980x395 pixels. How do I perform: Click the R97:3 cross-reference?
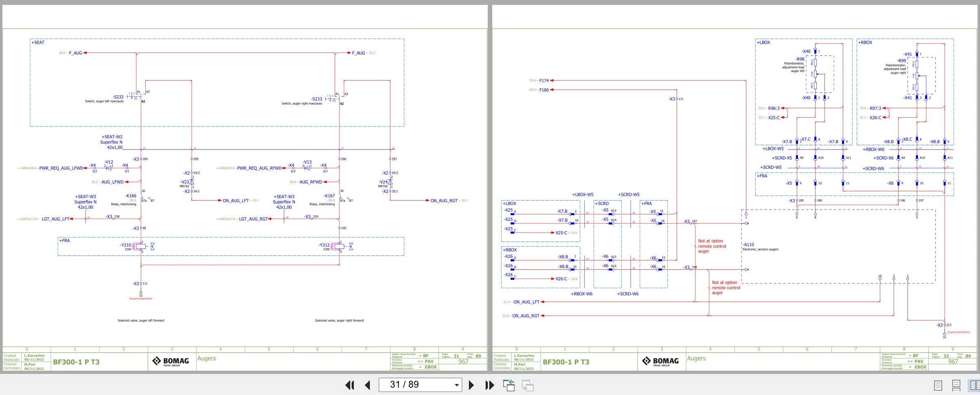coord(875,108)
